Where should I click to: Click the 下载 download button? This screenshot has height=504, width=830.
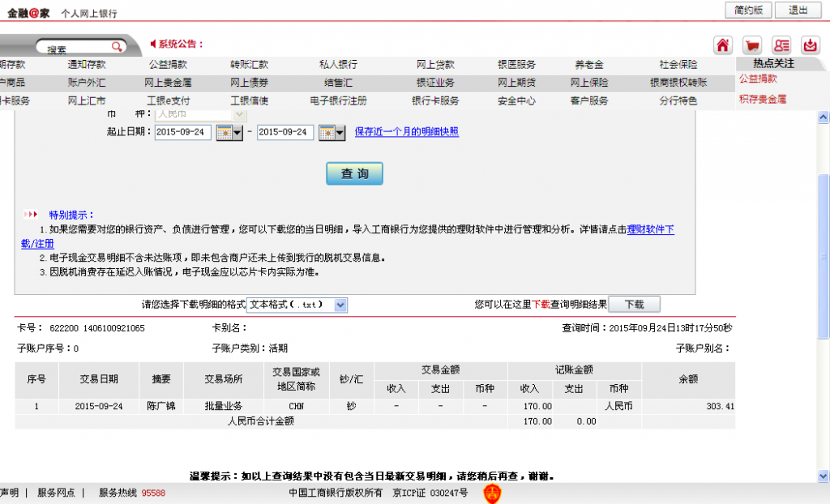tap(633, 304)
